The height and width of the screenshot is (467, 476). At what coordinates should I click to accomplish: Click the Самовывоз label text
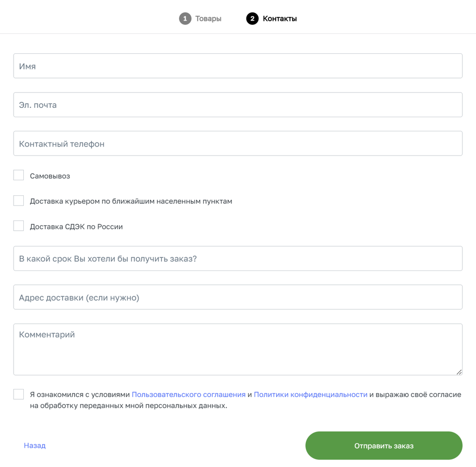50,176
